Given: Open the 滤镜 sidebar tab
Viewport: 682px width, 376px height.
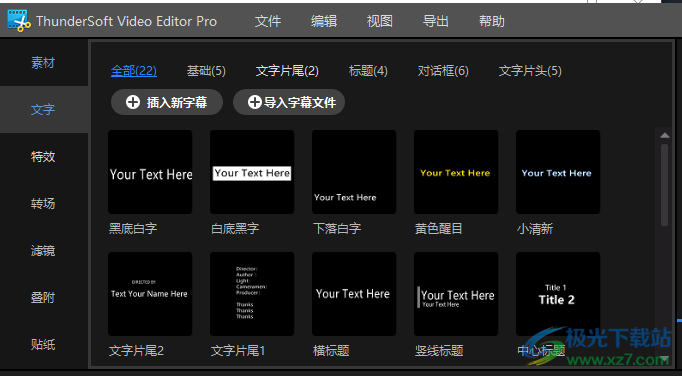Looking at the screenshot, I should coord(43,251).
